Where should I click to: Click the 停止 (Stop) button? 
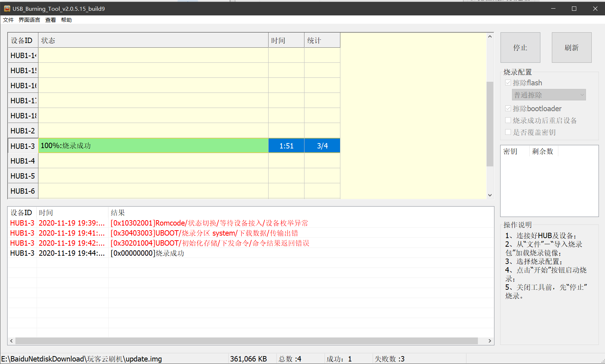coord(520,48)
